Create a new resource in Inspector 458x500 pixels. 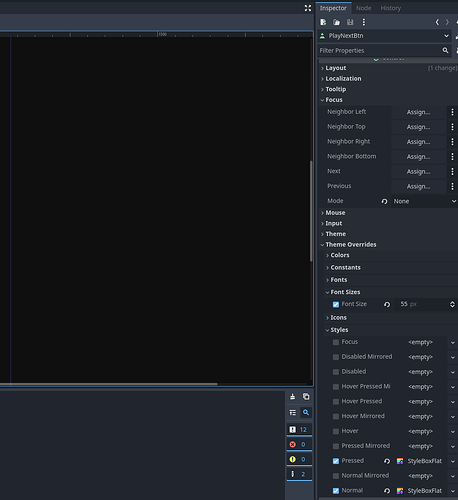click(323, 22)
